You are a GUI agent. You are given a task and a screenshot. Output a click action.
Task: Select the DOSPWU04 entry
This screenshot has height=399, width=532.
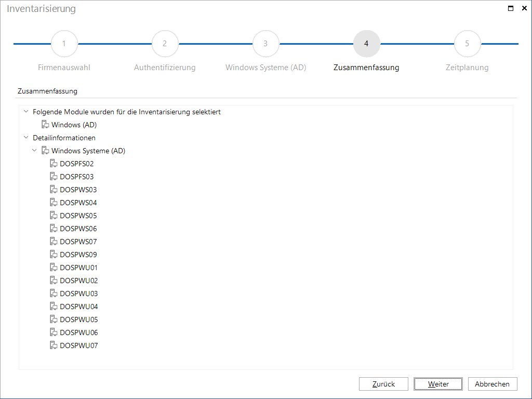(x=79, y=307)
